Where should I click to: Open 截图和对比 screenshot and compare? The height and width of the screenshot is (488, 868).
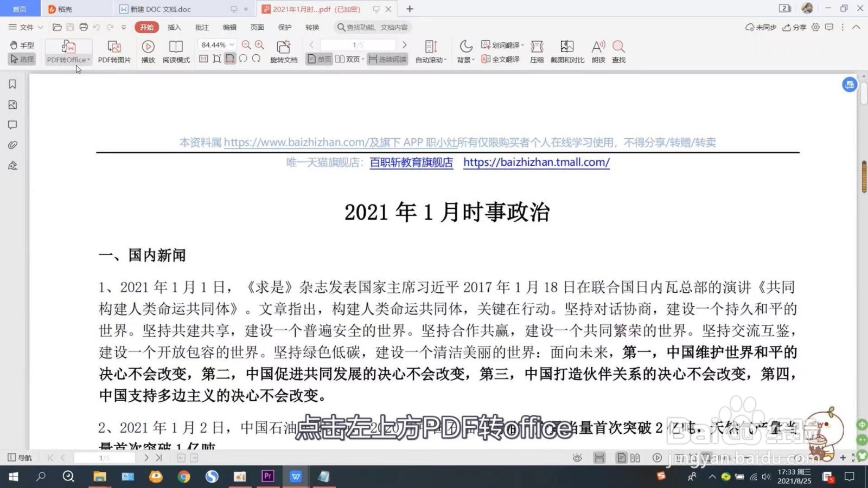click(x=567, y=52)
